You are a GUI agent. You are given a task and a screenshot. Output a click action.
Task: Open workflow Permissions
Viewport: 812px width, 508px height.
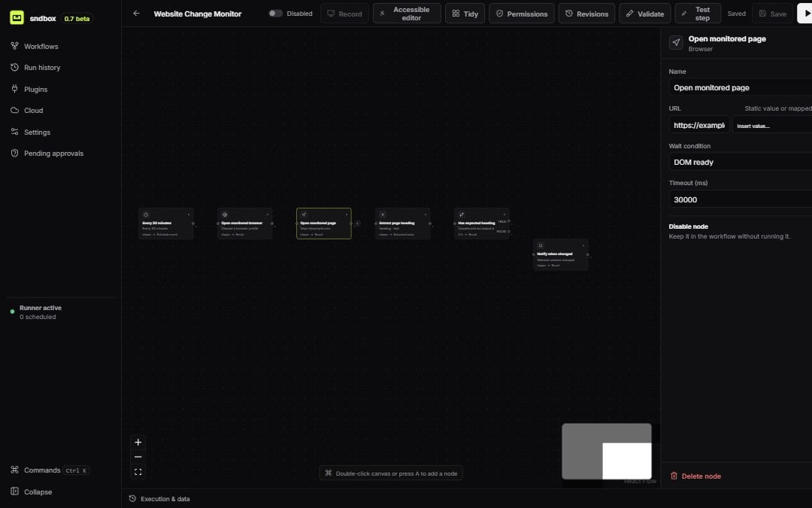coord(522,14)
